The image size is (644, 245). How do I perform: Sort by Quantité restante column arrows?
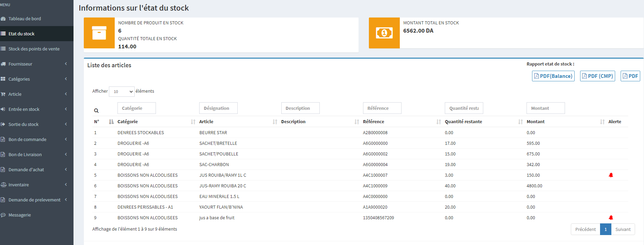coord(520,122)
